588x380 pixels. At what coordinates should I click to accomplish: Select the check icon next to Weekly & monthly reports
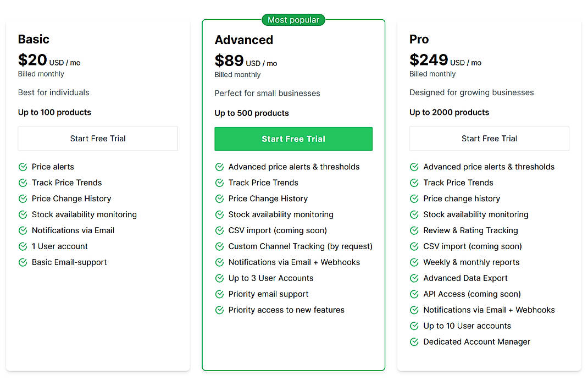(x=414, y=262)
